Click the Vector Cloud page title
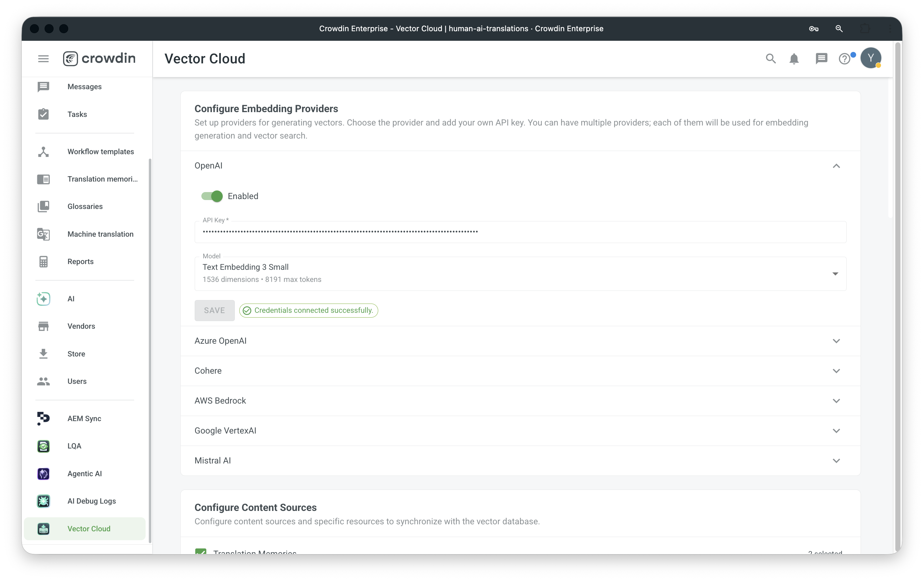Viewport: 924px width, 581px height. [205, 59]
